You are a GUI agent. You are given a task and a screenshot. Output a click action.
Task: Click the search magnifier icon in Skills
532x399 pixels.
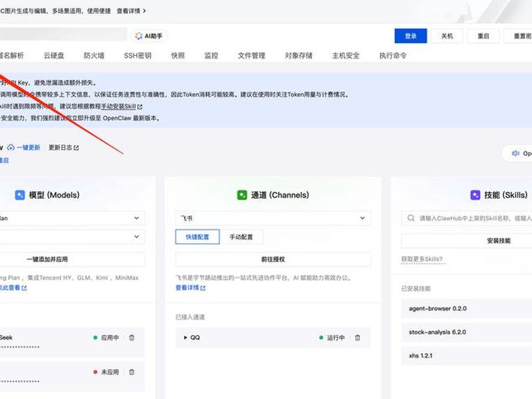pos(411,218)
